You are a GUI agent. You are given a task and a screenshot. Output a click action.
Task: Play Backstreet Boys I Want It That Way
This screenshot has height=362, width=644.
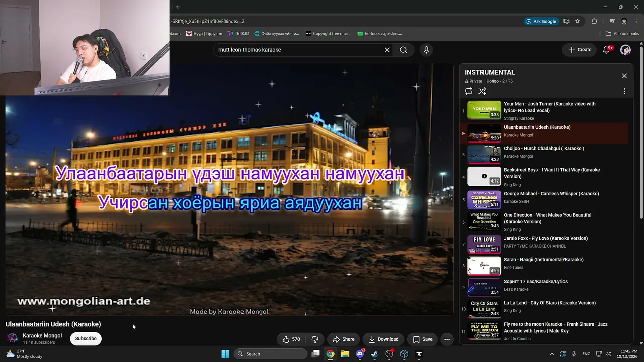tap(544, 177)
